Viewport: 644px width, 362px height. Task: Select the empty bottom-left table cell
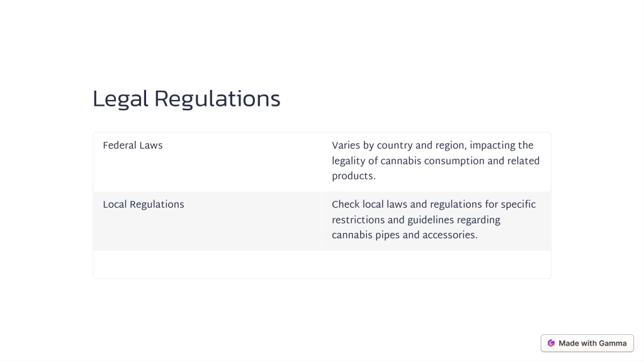(x=207, y=264)
